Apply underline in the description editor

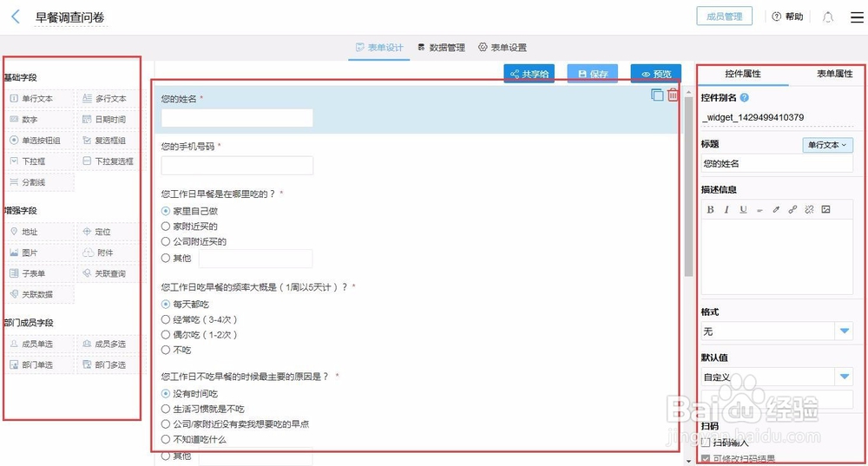(743, 209)
